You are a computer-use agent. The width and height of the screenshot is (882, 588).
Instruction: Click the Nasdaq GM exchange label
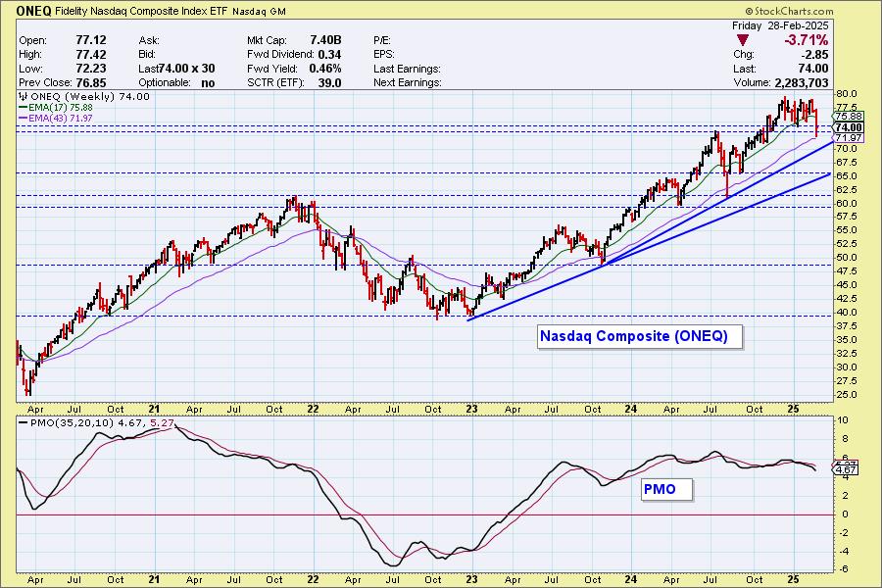(x=259, y=11)
